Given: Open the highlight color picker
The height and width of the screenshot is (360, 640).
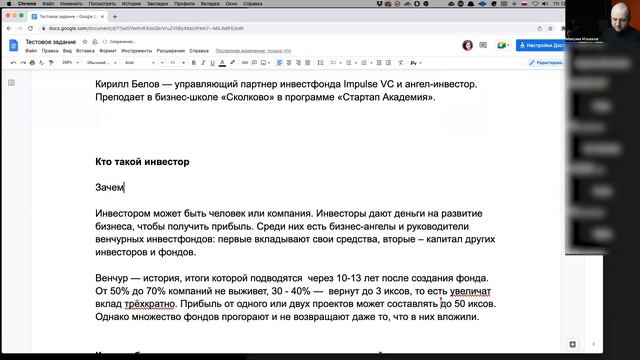Looking at the screenshot, I should point(232,63).
